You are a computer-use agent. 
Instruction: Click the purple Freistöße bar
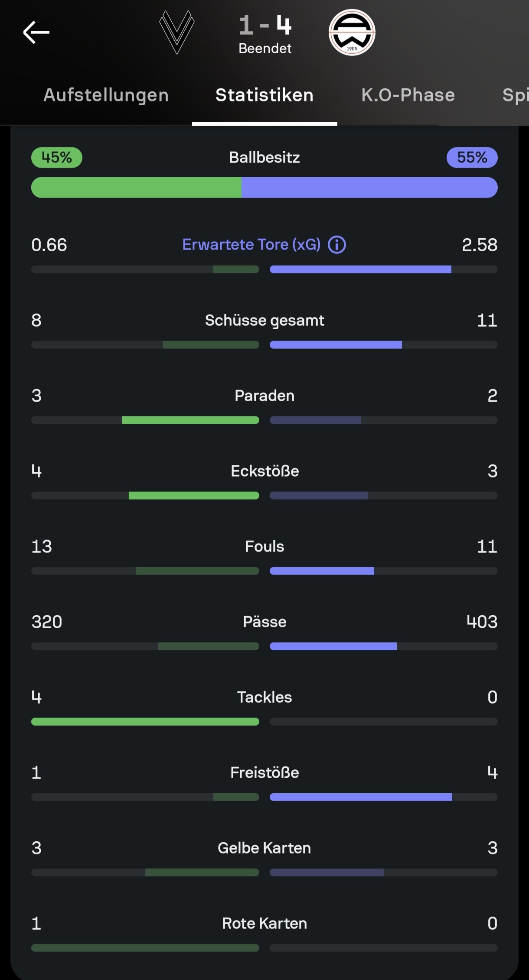tap(361, 797)
